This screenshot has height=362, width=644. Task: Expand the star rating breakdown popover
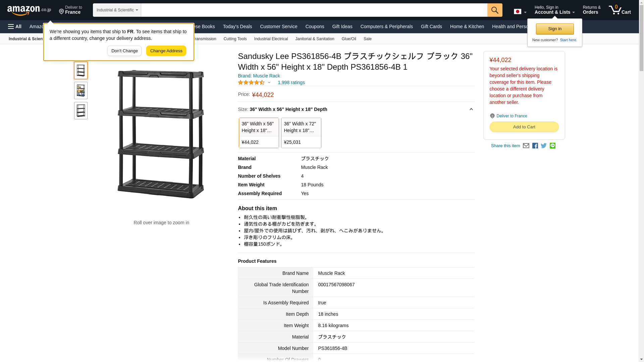point(269,82)
